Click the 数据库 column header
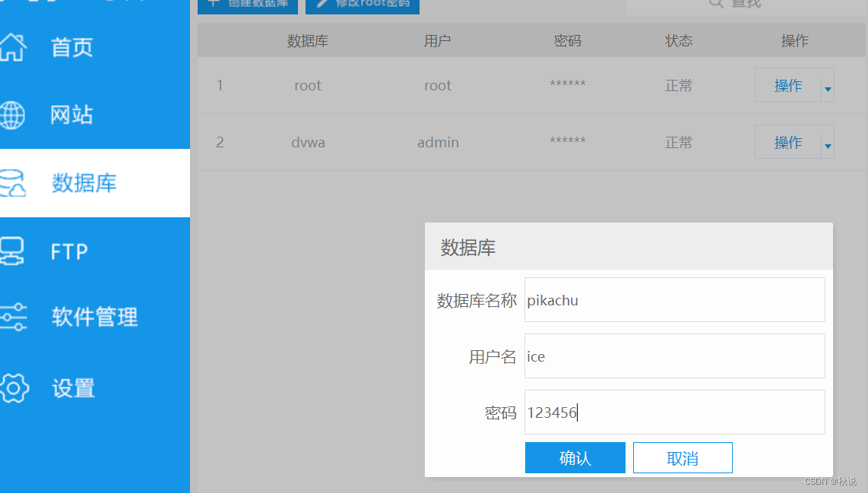 [x=308, y=41]
